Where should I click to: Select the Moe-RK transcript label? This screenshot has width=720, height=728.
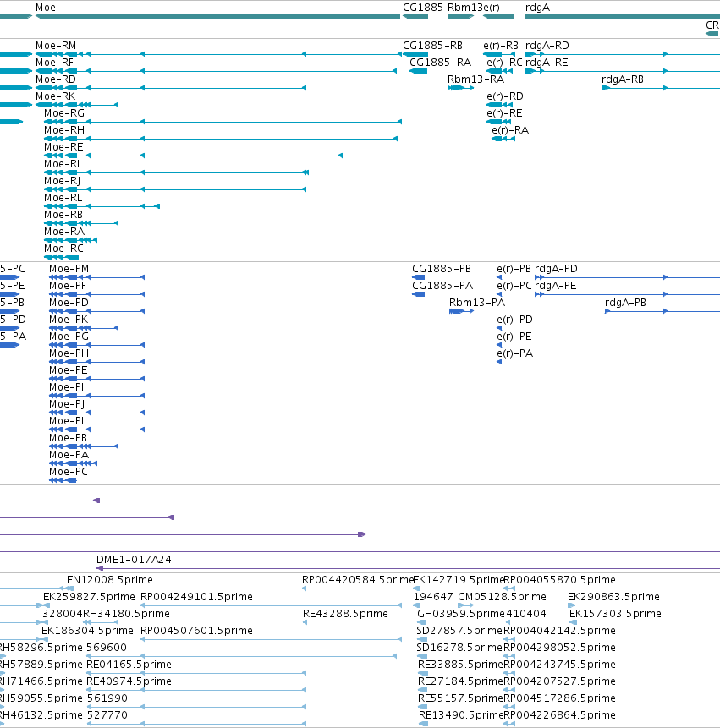pos(55,96)
